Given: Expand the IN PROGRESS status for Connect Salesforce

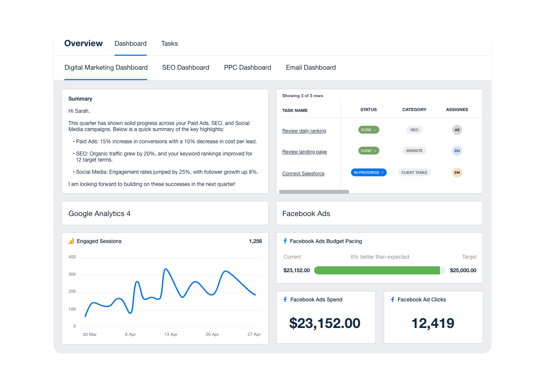Looking at the screenshot, I should point(368,172).
